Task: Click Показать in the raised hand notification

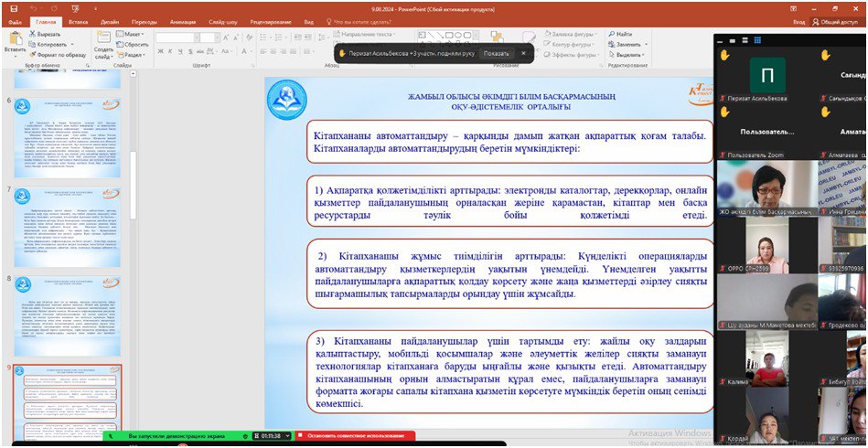Action: pos(496,53)
